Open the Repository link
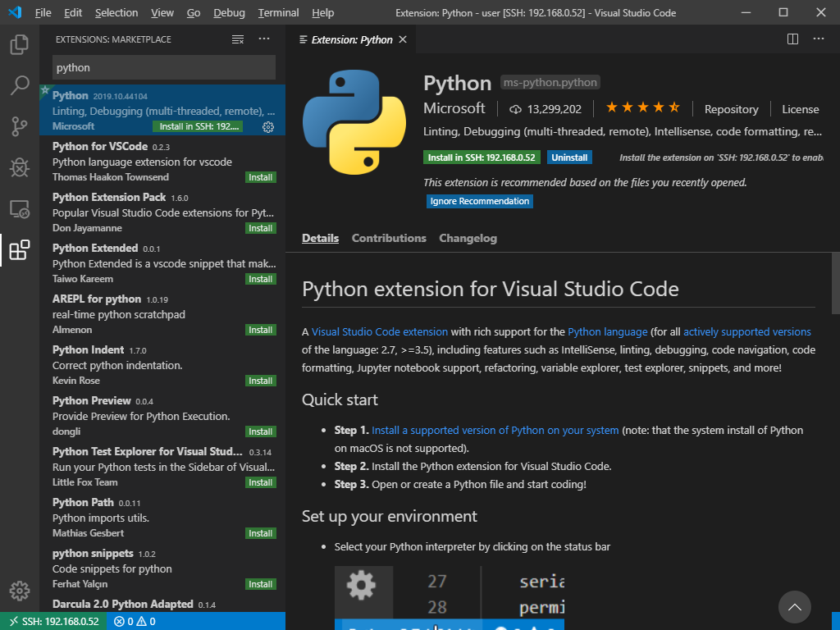The height and width of the screenshot is (630, 840). coord(731,109)
